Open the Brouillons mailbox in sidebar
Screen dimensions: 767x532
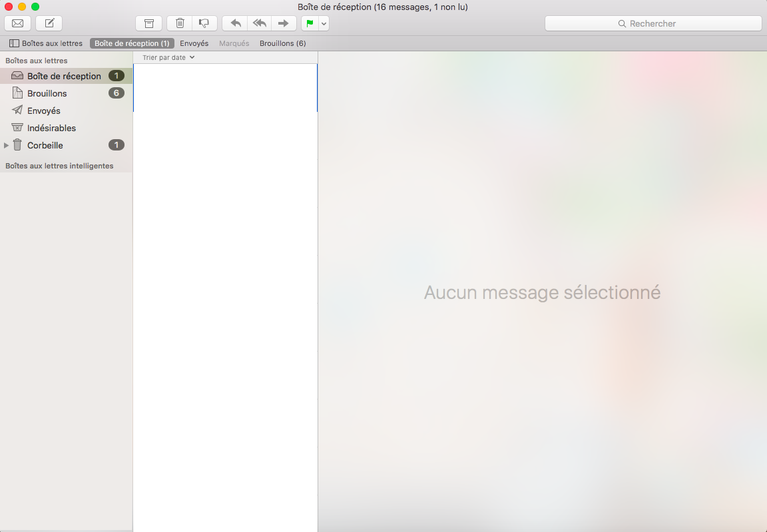[x=47, y=93]
